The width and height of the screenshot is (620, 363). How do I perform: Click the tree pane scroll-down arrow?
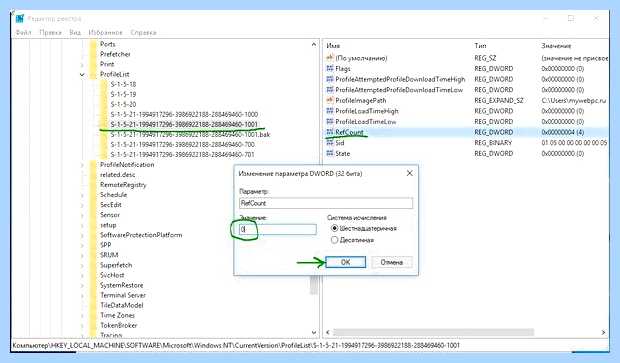pyautogui.click(x=314, y=332)
